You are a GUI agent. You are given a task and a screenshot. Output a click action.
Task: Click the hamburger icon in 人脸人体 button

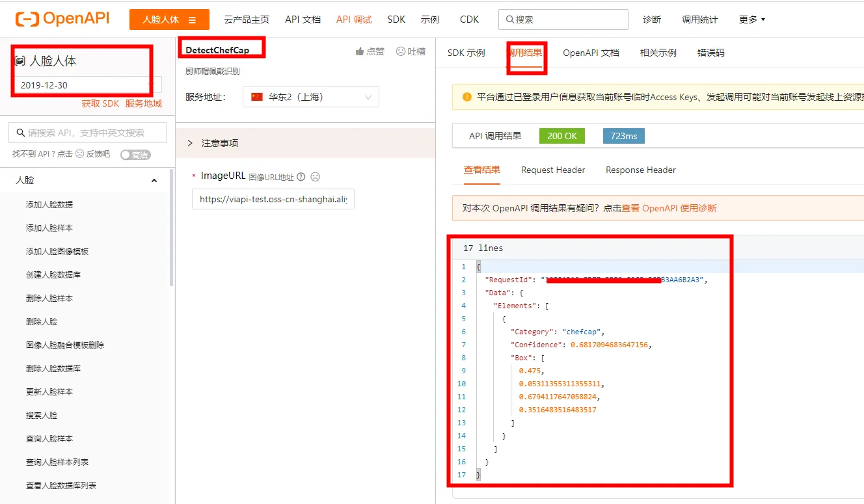click(x=192, y=20)
